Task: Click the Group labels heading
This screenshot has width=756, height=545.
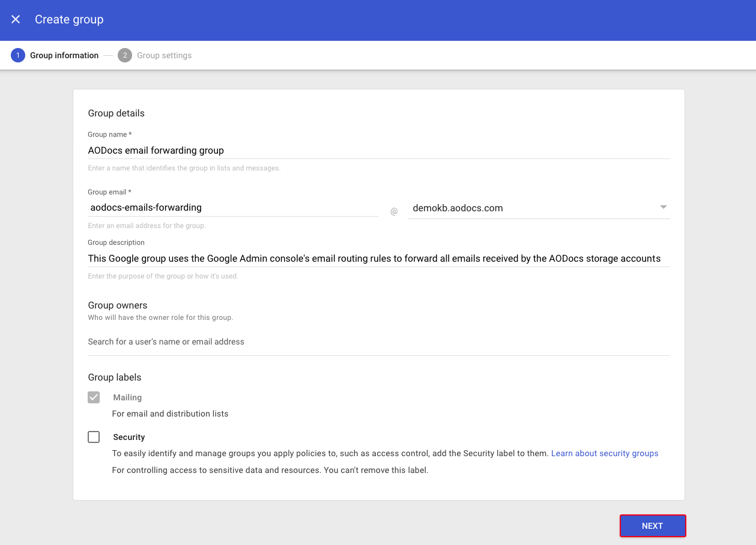Action: pos(115,377)
